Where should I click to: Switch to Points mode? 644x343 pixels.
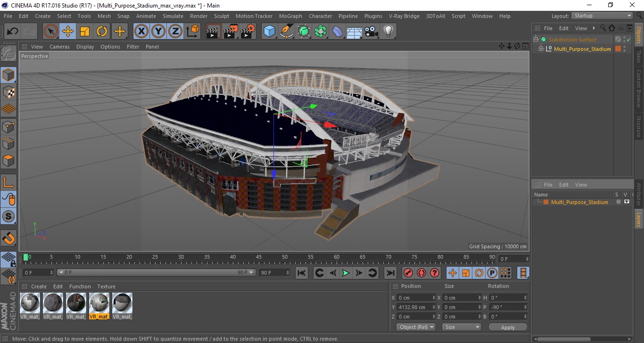pyautogui.click(x=8, y=126)
